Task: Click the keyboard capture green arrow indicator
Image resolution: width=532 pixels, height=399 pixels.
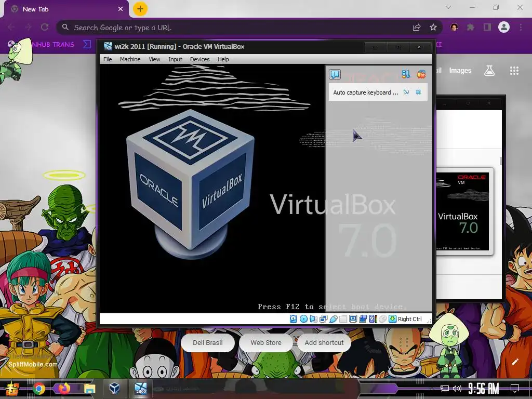Action: tap(393, 319)
